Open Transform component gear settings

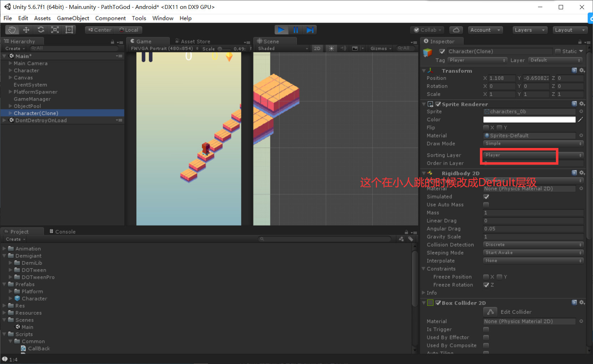pos(582,71)
